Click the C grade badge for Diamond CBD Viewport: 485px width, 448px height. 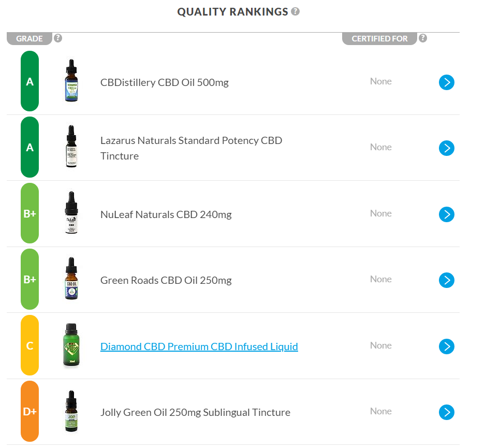pos(30,345)
